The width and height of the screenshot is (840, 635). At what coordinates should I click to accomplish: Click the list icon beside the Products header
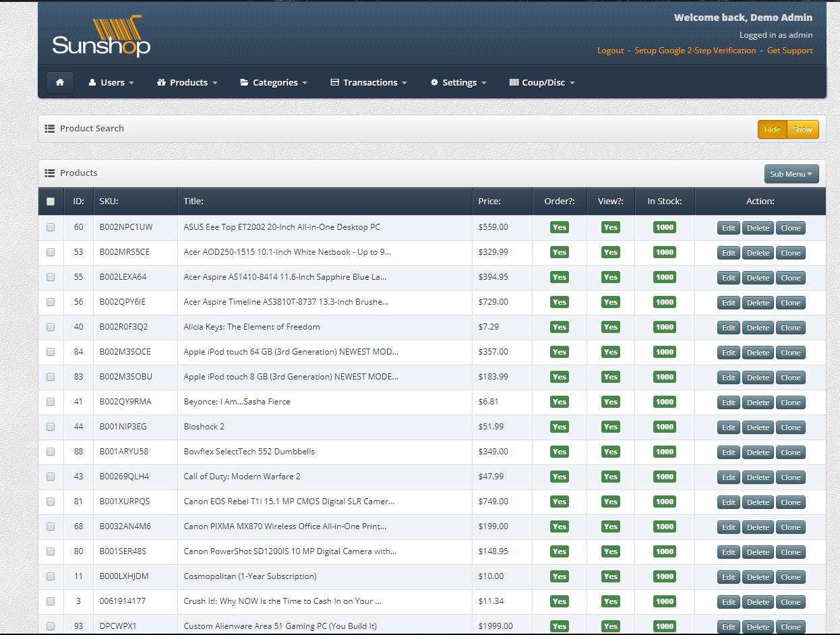coord(50,173)
